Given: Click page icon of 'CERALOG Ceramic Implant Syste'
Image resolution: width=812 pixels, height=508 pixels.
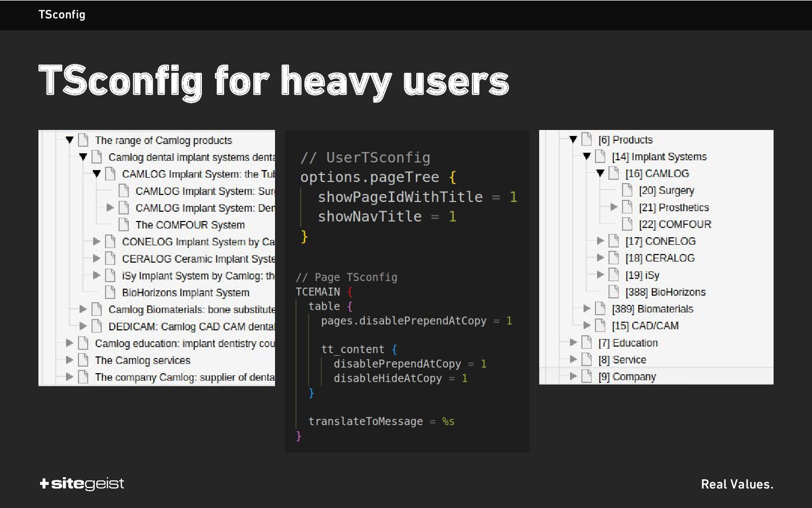Looking at the screenshot, I should click(110, 258).
